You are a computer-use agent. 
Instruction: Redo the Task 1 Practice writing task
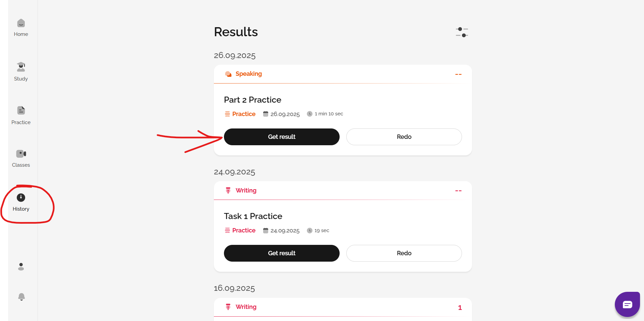click(404, 253)
